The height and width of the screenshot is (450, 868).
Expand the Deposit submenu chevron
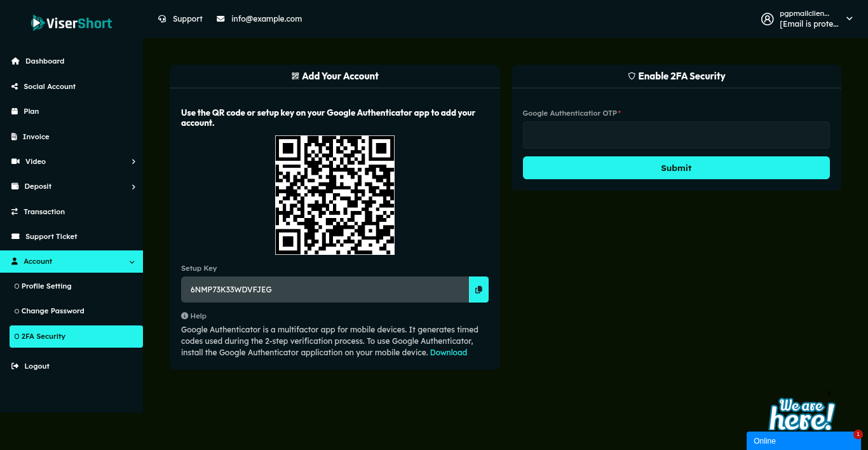click(133, 187)
